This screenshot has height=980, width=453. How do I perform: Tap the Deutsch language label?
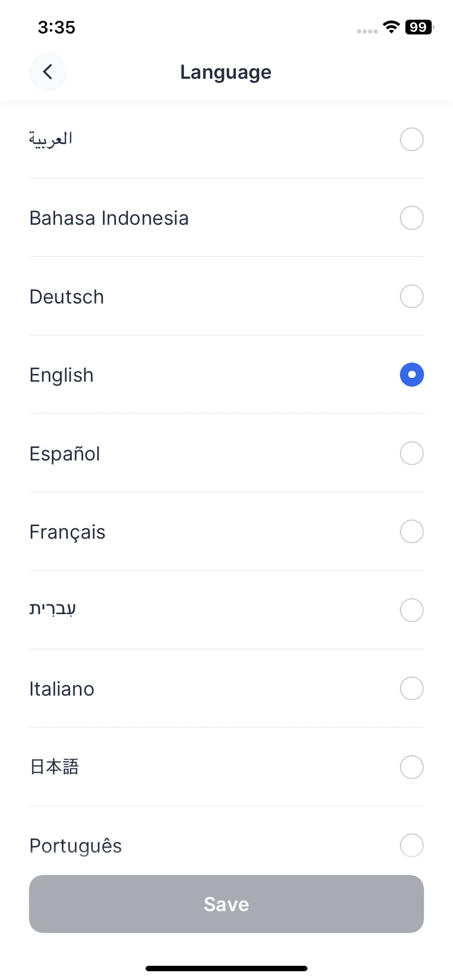pos(67,297)
